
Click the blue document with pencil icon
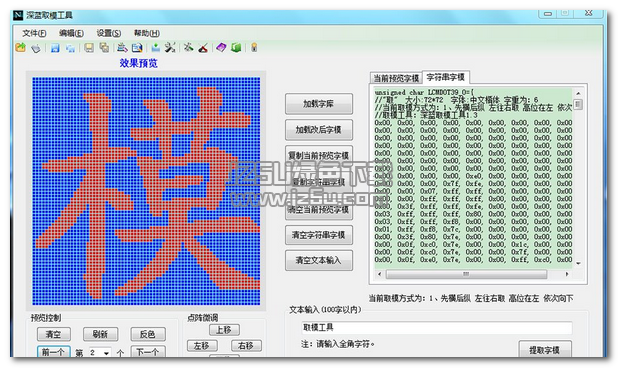coord(137,48)
